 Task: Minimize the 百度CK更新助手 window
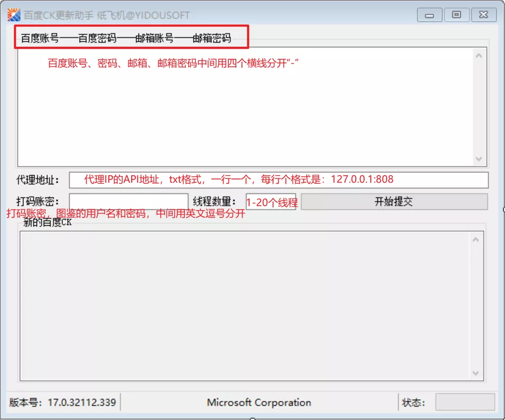(429, 15)
